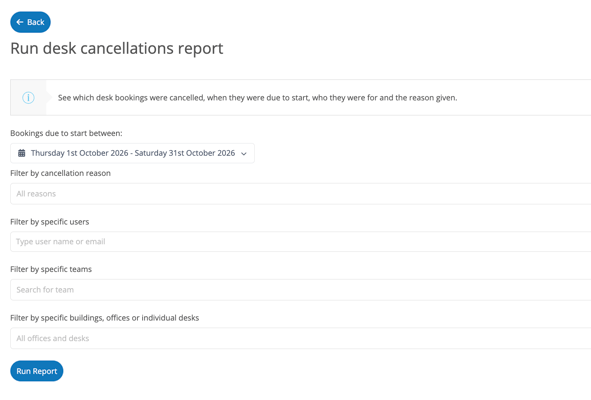Click the Run desk cancellations report heading
This screenshot has width=591, height=400.
point(117,49)
